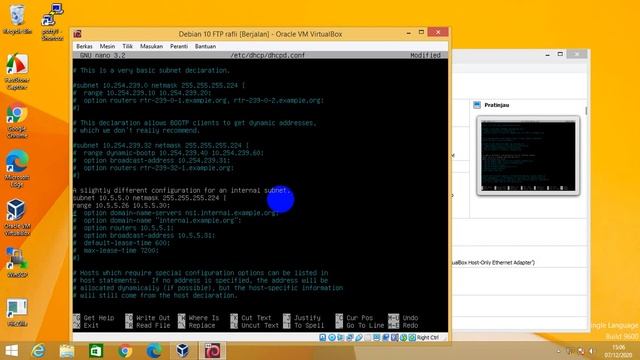Image resolution: width=640 pixels, height=360 pixels.
Task: Select the FastStone Capture desktop icon
Action: pyautogui.click(x=17, y=71)
